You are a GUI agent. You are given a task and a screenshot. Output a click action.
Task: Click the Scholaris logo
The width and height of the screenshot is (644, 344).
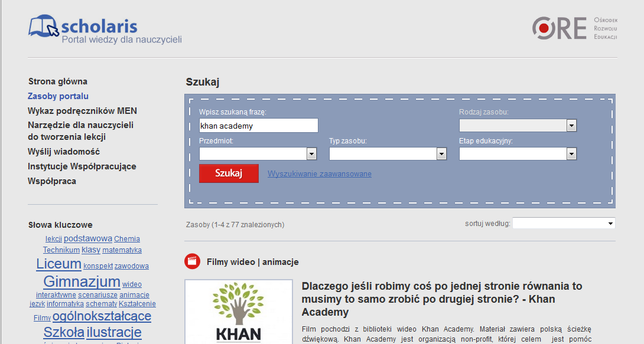(x=105, y=29)
